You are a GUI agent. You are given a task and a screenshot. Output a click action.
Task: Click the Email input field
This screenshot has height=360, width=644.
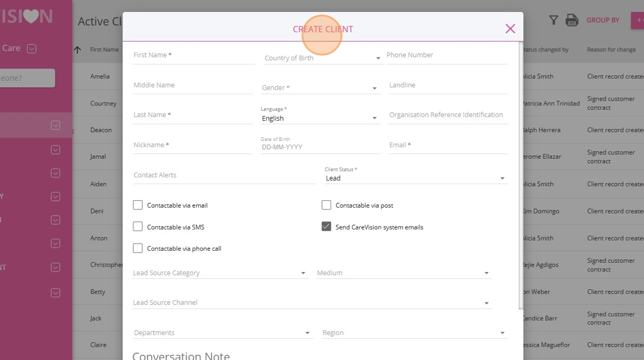point(448,145)
